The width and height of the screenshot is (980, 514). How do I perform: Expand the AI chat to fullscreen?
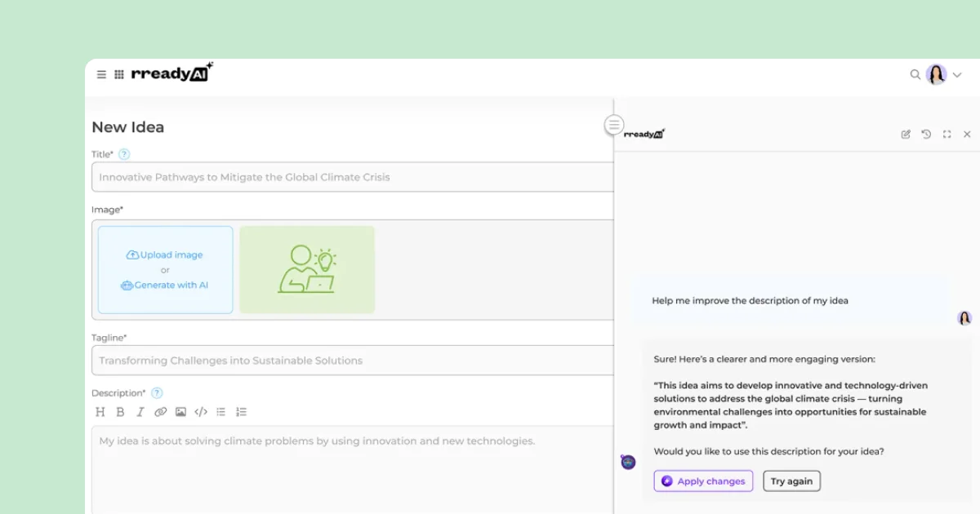pyautogui.click(x=947, y=134)
